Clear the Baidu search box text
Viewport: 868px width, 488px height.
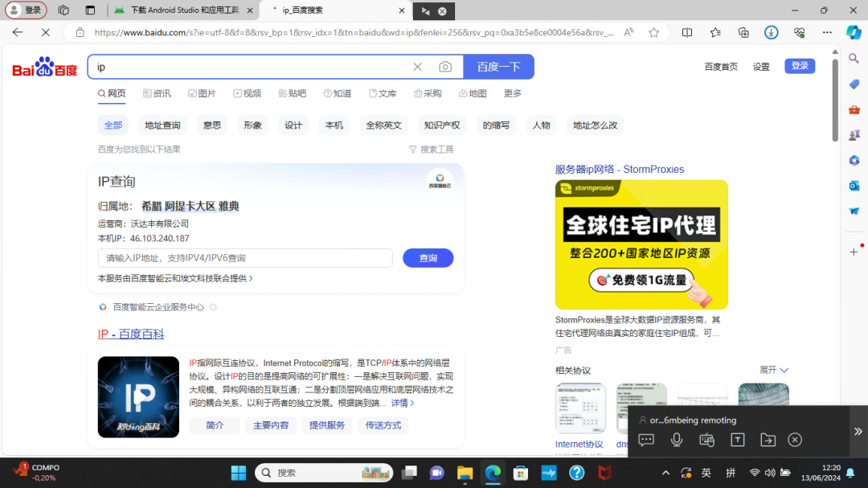[417, 67]
